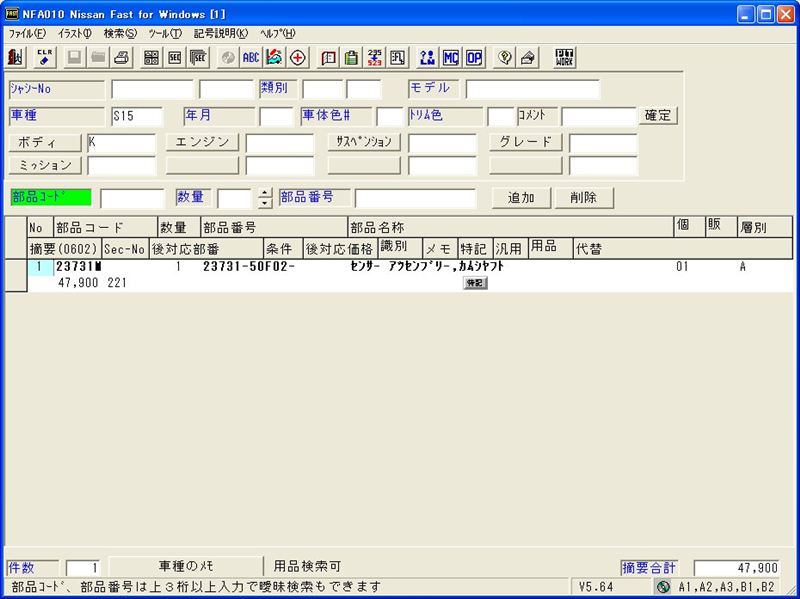Click the greyed-out floppy disk save icon
The height and width of the screenshot is (599, 800).
[74, 58]
